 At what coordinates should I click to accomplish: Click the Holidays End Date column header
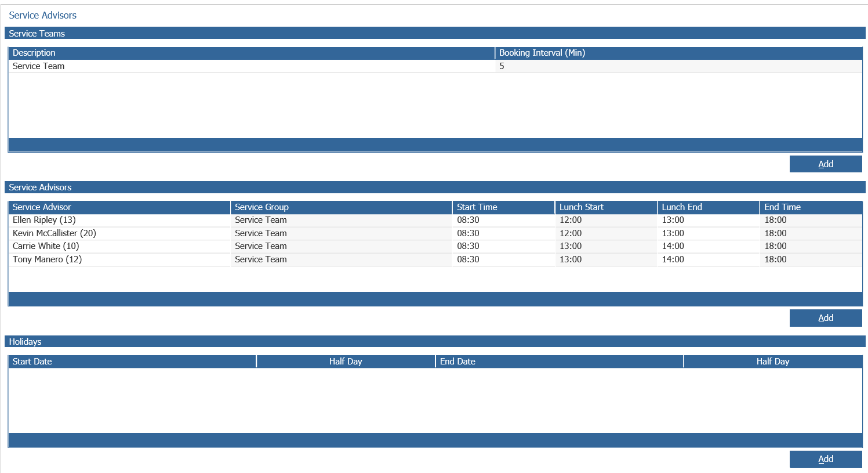click(x=560, y=362)
